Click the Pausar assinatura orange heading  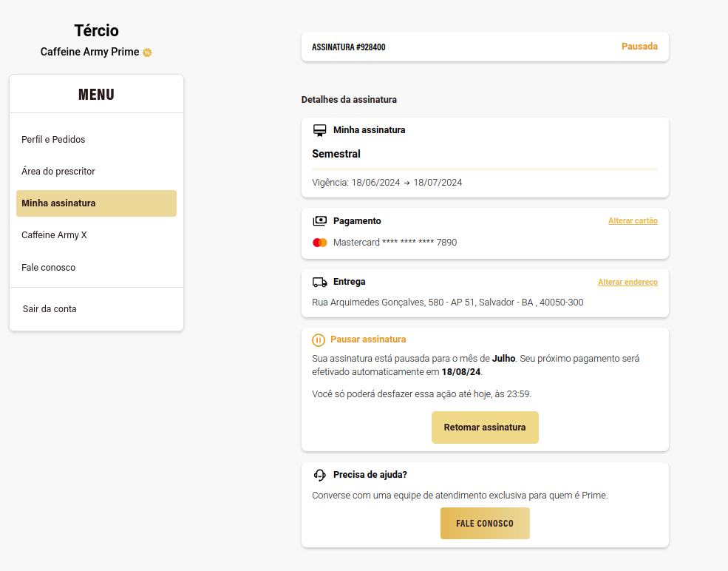coord(368,339)
